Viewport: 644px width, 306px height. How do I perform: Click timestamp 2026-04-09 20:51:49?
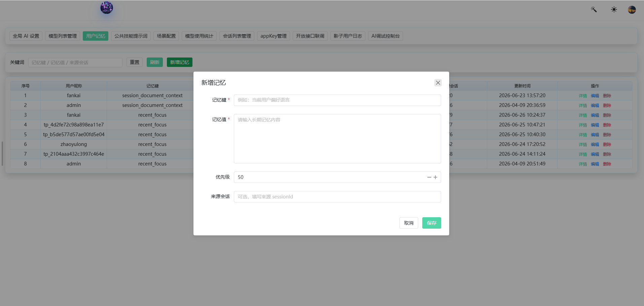tap(522, 164)
